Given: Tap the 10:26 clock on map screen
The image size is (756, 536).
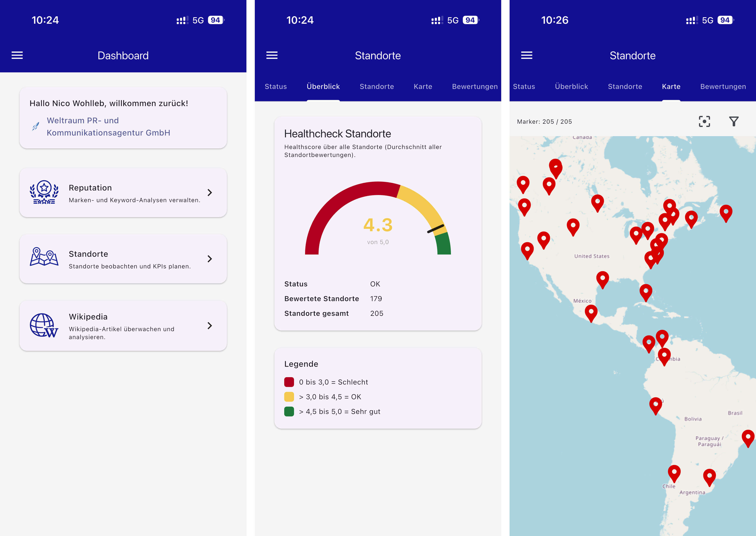Looking at the screenshot, I should pos(555,20).
